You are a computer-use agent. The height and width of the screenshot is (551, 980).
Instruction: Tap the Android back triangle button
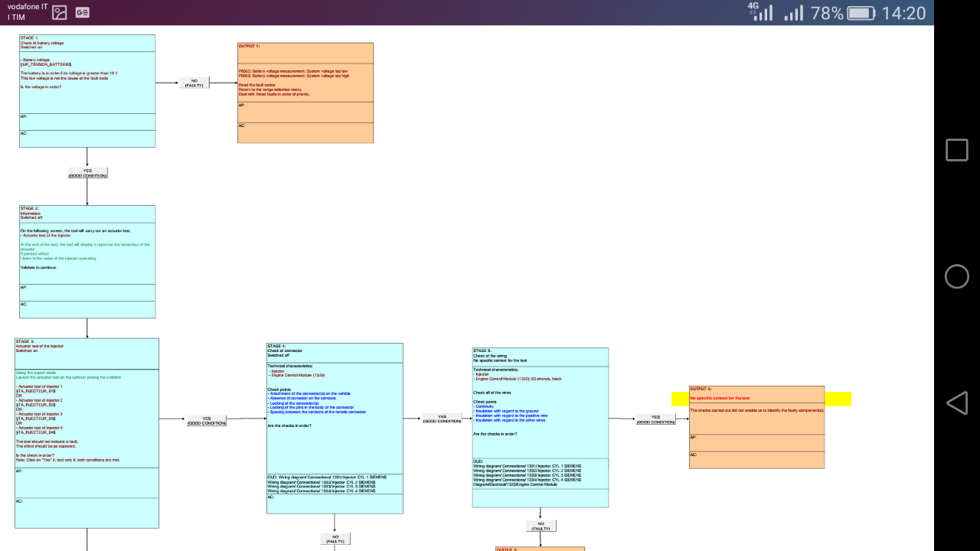(956, 403)
